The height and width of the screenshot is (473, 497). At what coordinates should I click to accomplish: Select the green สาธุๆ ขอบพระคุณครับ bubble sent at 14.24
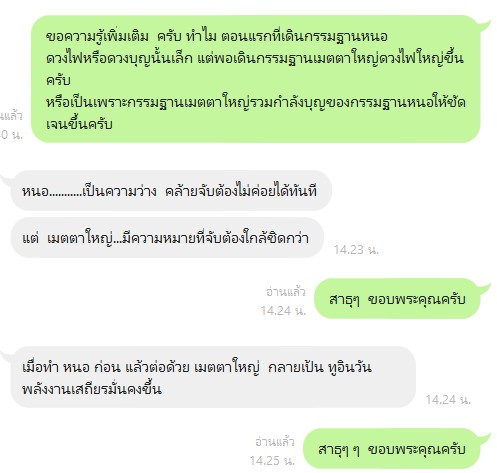point(397,299)
